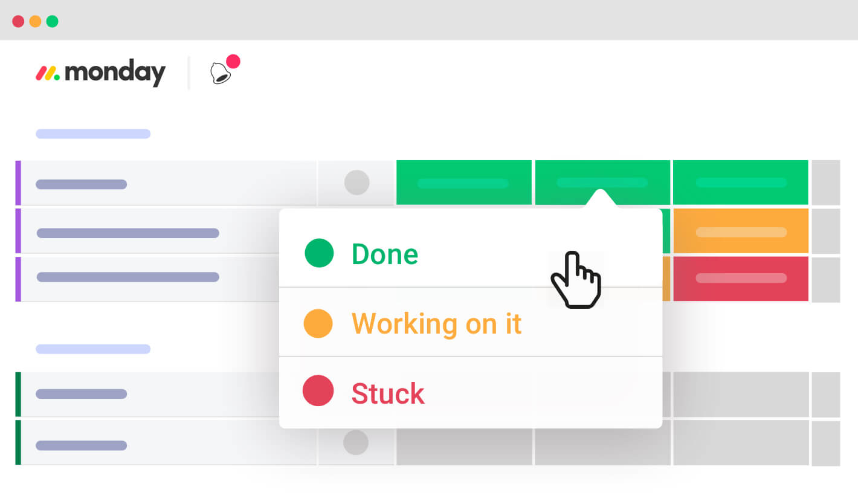Open the notifications bell icon

[x=220, y=74]
